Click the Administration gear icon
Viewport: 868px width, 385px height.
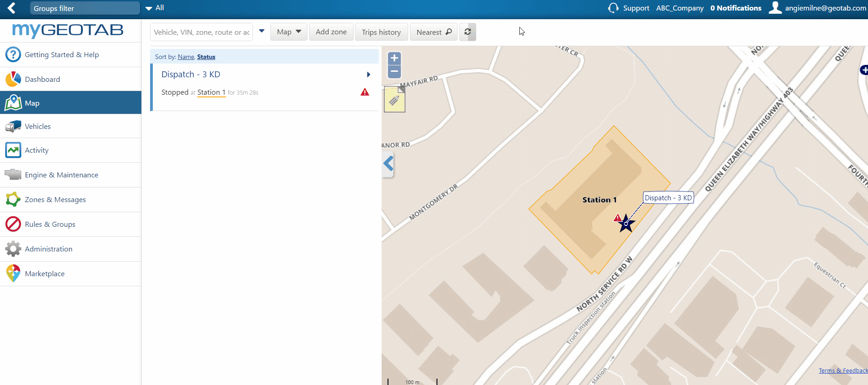coord(13,249)
